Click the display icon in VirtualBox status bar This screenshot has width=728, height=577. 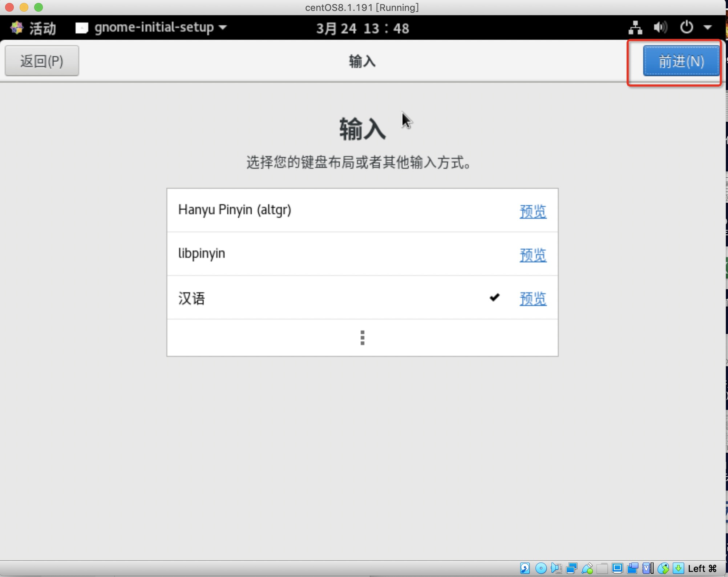pos(618,568)
